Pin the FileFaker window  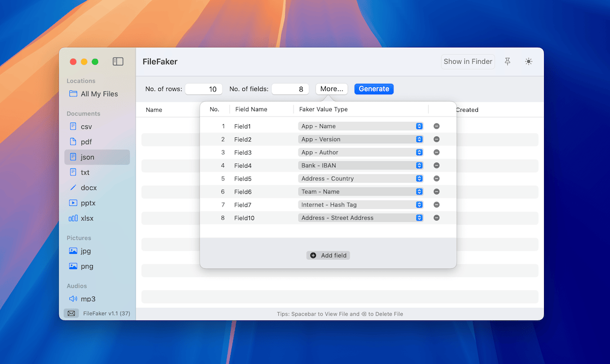pyautogui.click(x=507, y=62)
